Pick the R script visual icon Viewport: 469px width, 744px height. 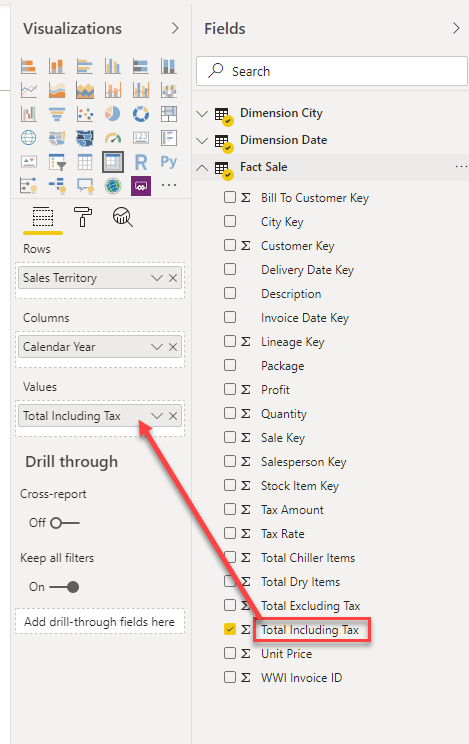coord(141,162)
